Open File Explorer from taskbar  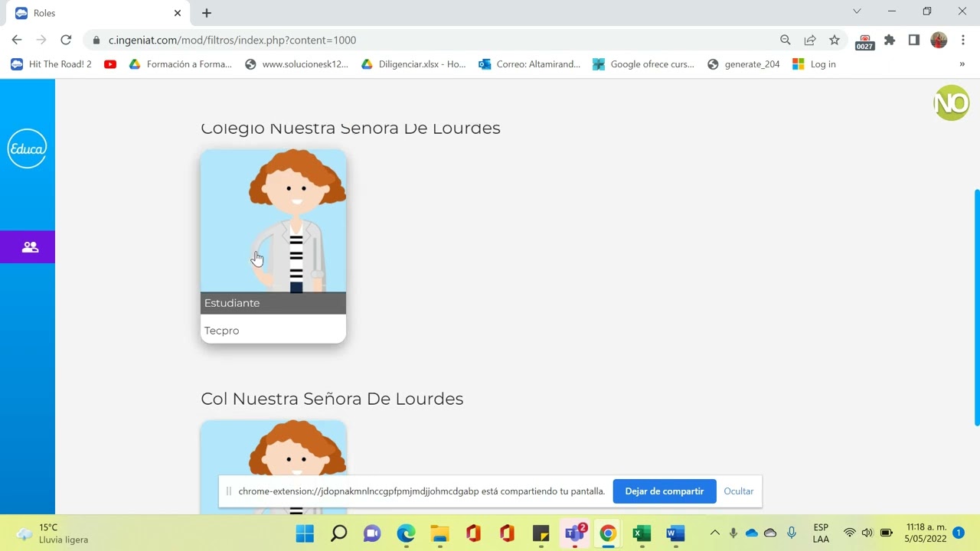pos(439,533)
